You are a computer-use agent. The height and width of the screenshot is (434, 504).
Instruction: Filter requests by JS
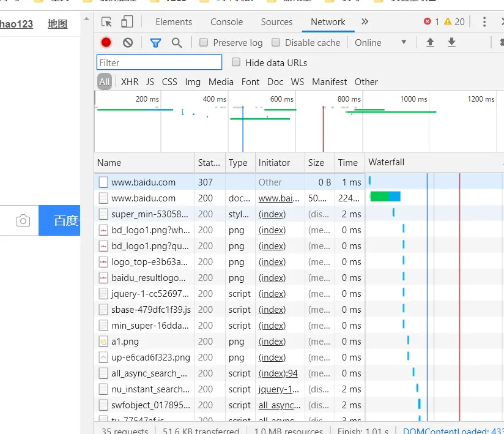[150, 81]
